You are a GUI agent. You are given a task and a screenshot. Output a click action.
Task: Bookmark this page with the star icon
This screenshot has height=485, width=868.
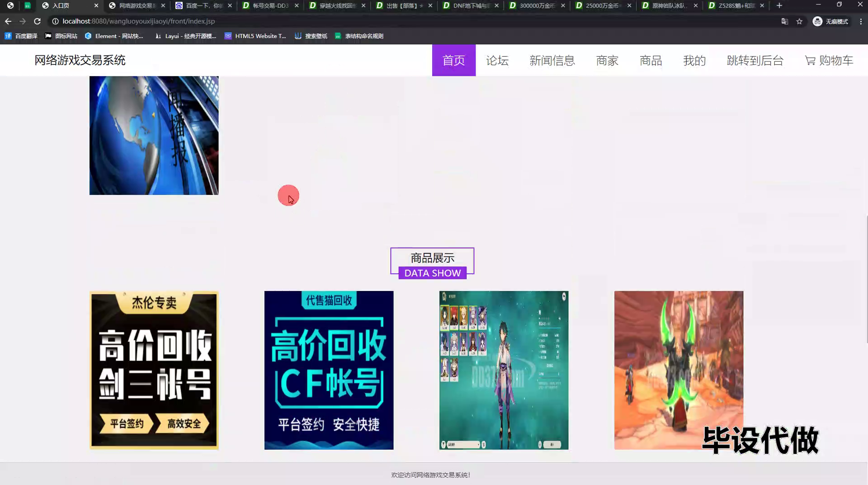tap(799, 21)
